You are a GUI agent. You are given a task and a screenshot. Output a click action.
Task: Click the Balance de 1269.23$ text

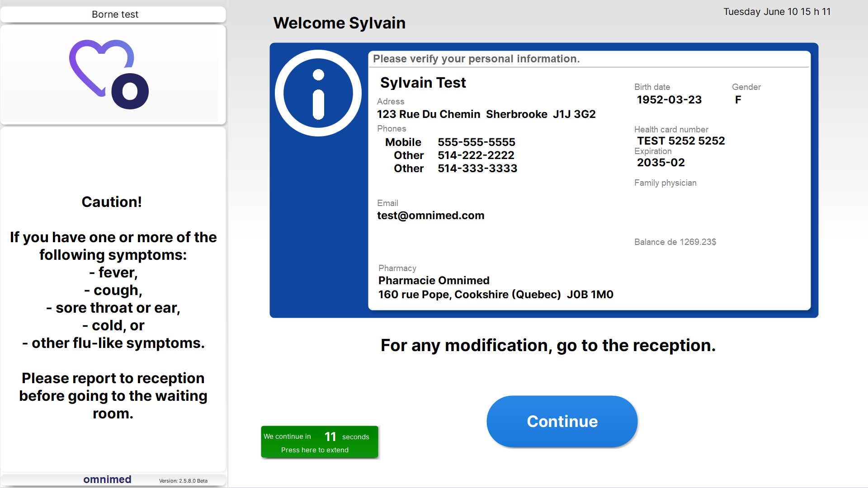coord(675,242)
